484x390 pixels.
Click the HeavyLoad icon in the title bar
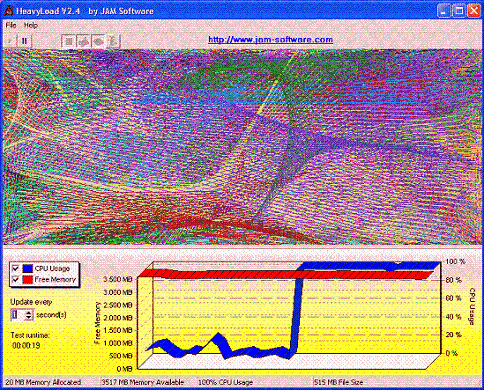[x=9, y=11]
